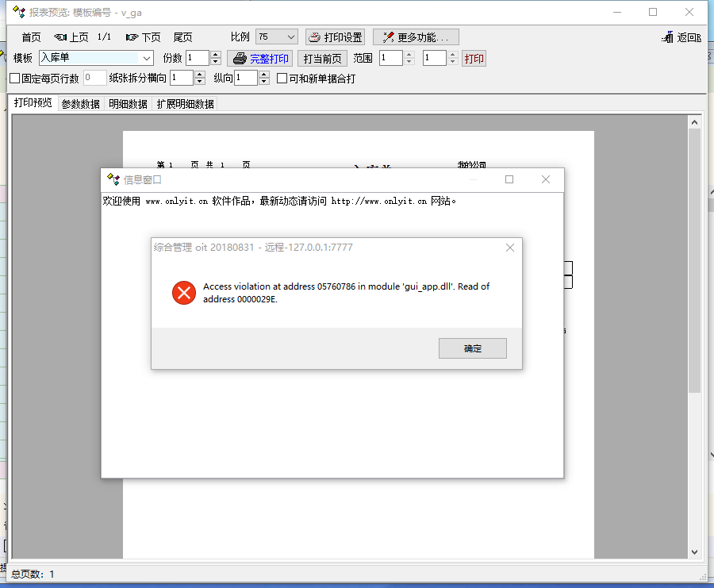Switch to the 参数数据 tab

coord(81,104)
